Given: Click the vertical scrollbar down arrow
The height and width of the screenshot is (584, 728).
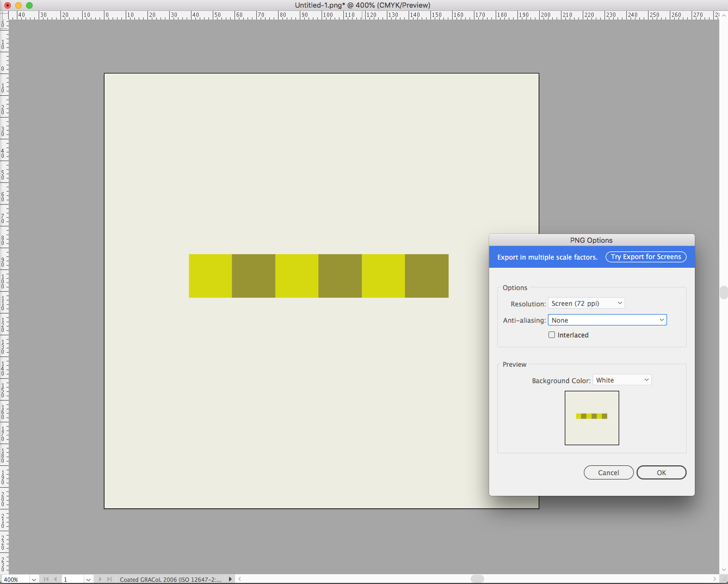Looking at the screenshot, I should click(724, 570).
